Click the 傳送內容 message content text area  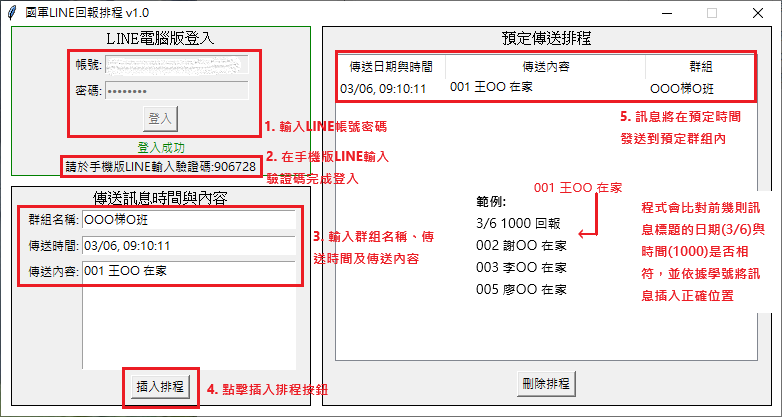189,315
